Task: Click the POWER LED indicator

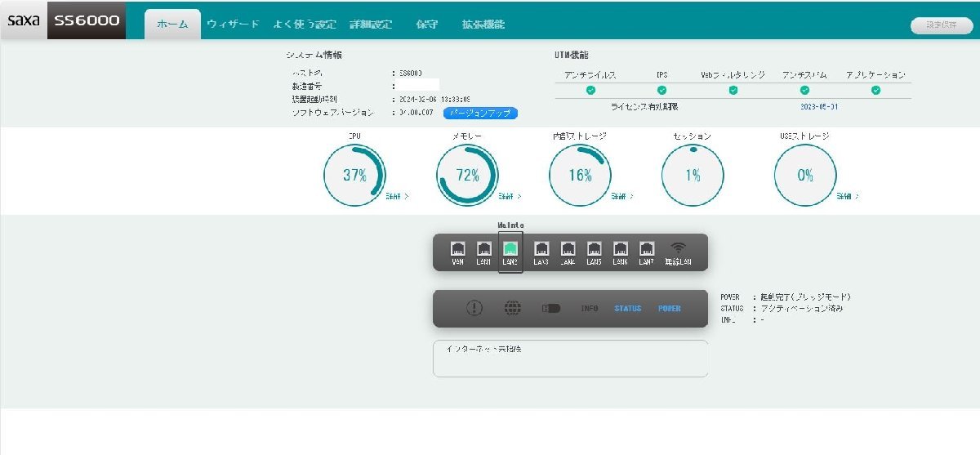Action: pos(670,309)
